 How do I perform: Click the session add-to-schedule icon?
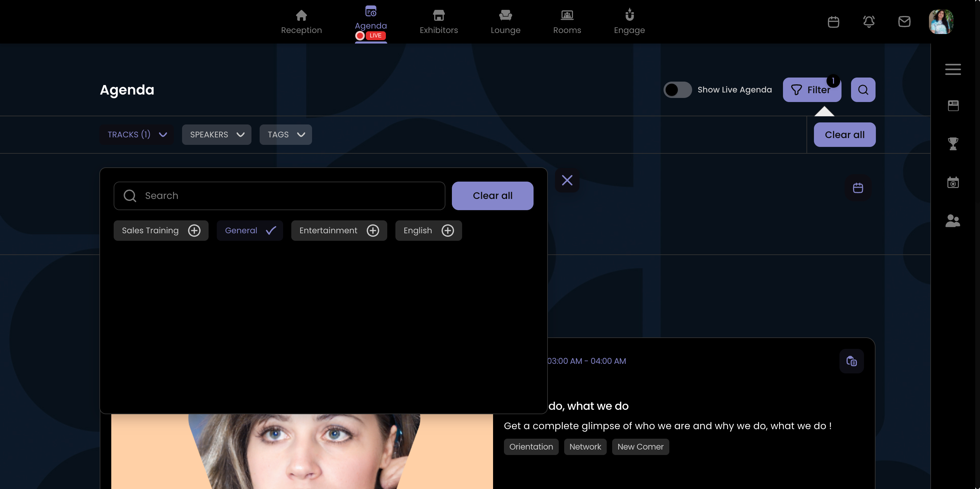(x=851, y=361)
